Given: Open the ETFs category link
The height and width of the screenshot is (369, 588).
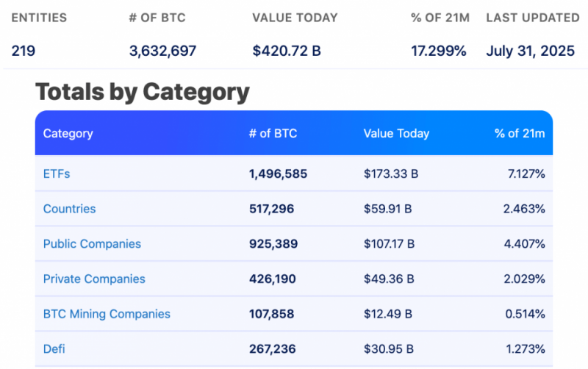Looking at the screenshot, I should (x=57, y=173).
